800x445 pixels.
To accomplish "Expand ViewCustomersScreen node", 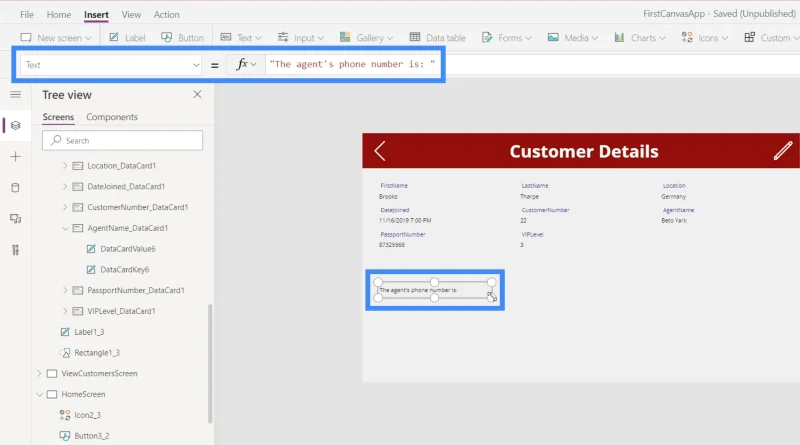I will coord(39,374).
